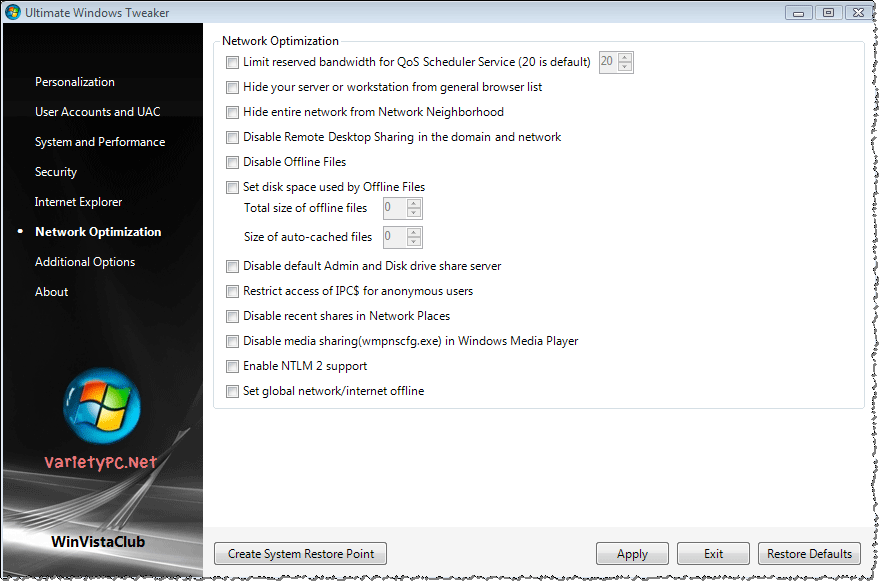Toggle Disable media sharing in Windows Media Player
The image size is (879, 581).
point(232,342)
